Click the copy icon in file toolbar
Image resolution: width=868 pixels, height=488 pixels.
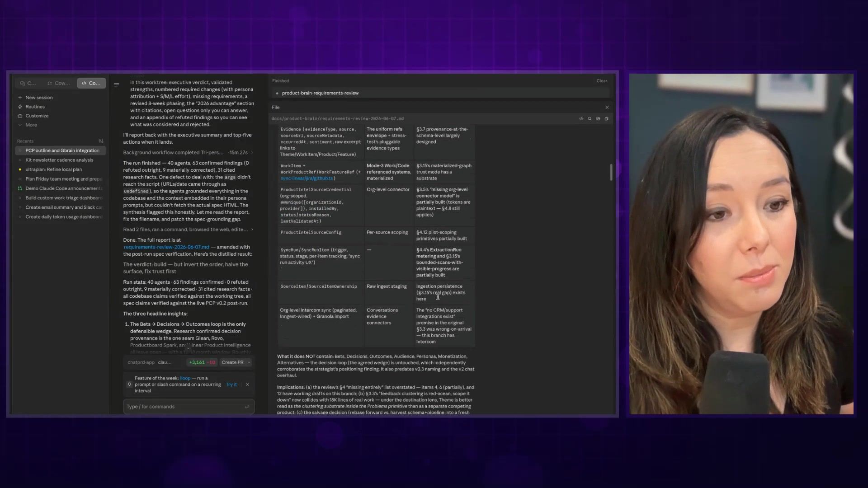point(606,119)
